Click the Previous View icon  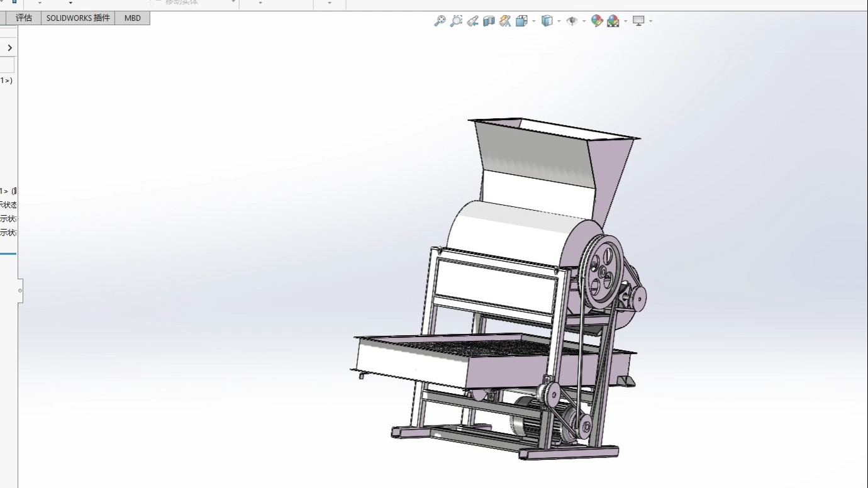[x=473, y=21]
